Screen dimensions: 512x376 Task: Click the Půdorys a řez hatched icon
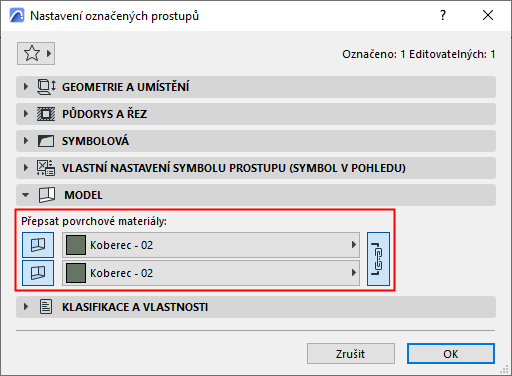pos(46,114)
